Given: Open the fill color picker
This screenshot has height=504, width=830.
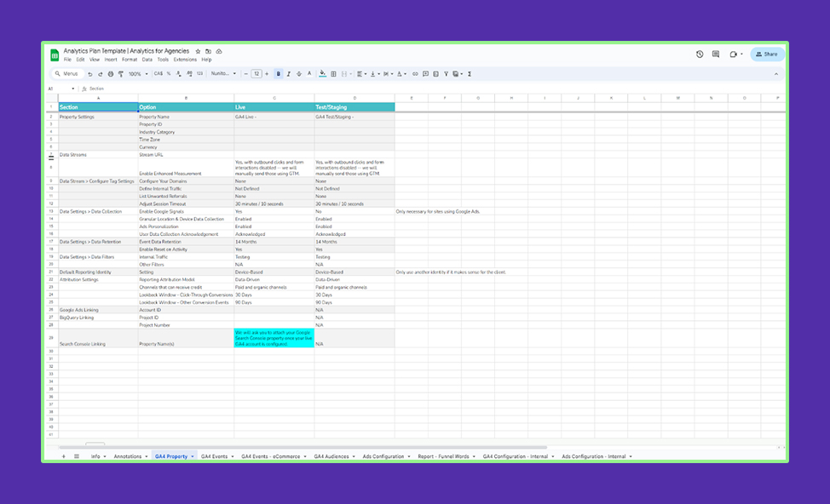Looking at the screenshot, I should [321, 74].
